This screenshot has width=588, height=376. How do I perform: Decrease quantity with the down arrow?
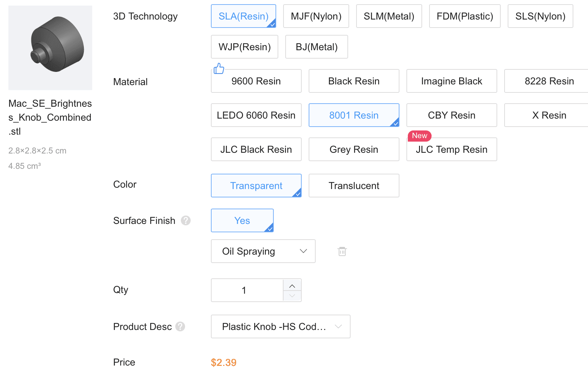pyautogui.click(x=292, y=296)
